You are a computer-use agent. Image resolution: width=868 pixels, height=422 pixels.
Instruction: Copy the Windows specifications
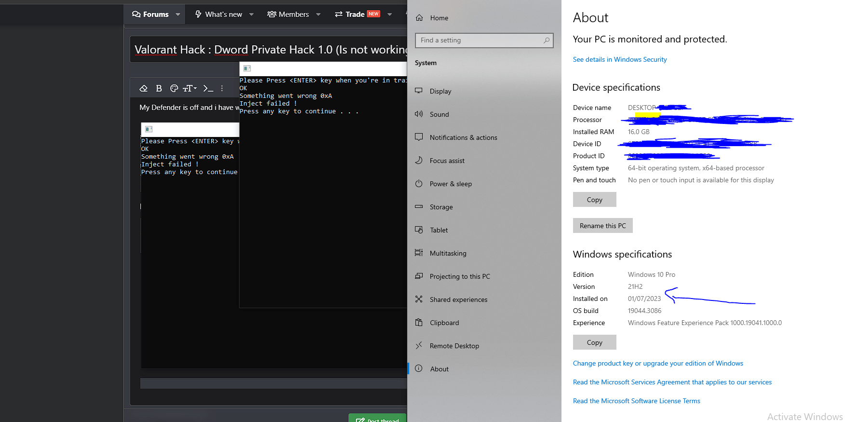coord(594,342)
